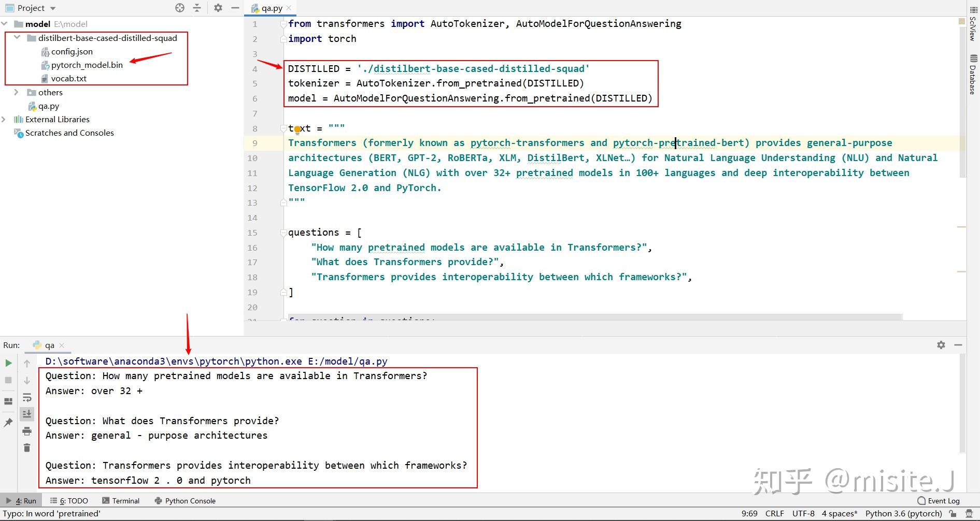Toggle file read-only lock icon
Screen dimensions: 980x521
953,514
